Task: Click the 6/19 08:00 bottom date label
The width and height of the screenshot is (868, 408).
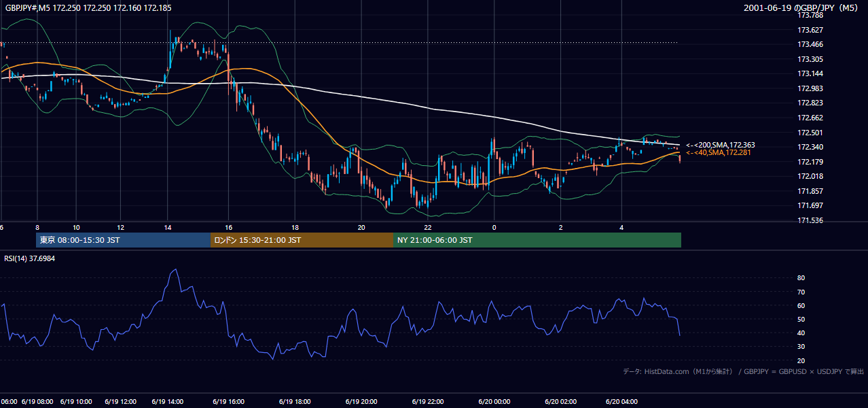Action: click(x=37, y=401)
